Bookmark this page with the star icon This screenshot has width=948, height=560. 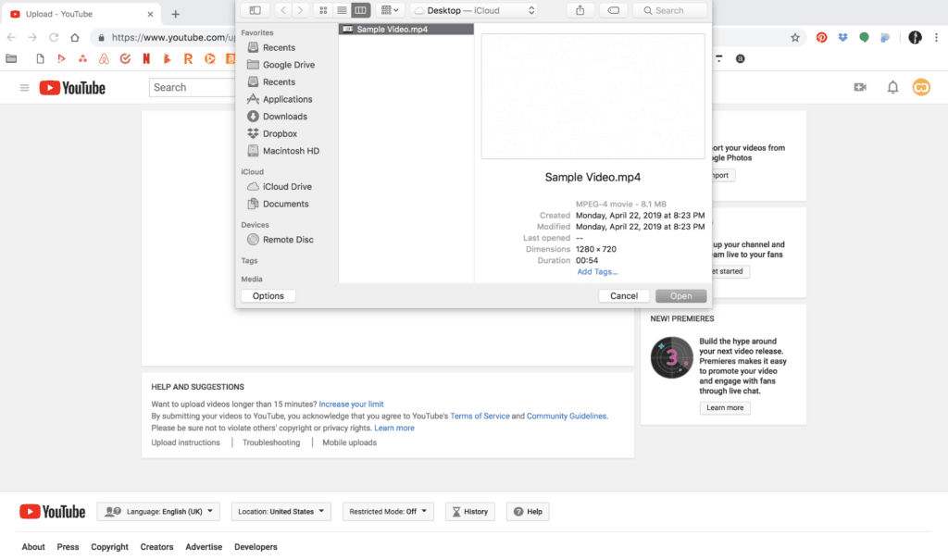point(795,38)
